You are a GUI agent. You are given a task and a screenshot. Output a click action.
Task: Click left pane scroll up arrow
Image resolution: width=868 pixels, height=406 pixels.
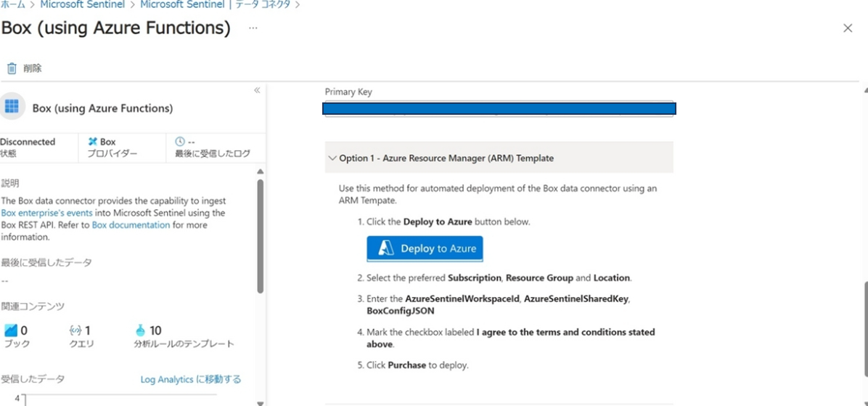[x=261, y=171]
